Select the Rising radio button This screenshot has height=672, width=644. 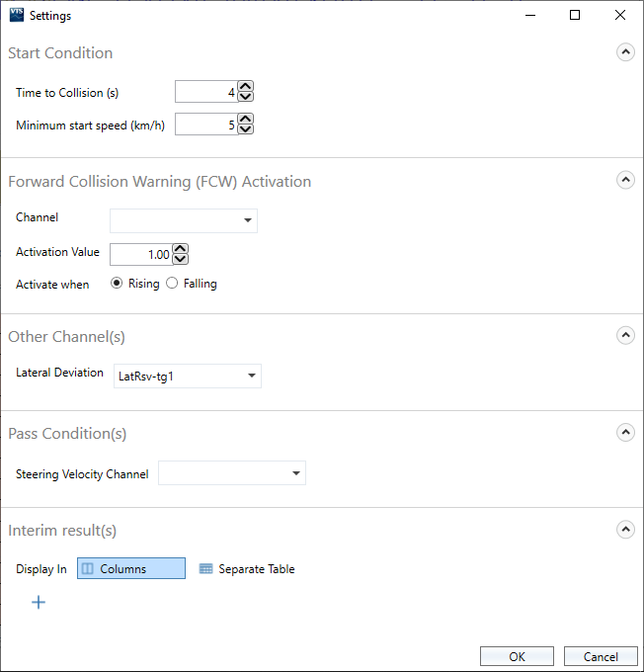[x=117, y=284]
